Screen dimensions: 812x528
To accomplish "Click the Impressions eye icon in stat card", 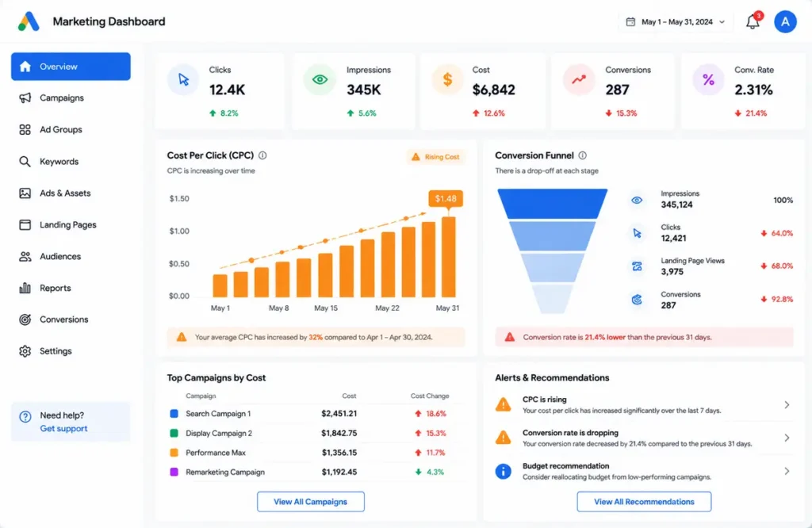I will [320, 80].
